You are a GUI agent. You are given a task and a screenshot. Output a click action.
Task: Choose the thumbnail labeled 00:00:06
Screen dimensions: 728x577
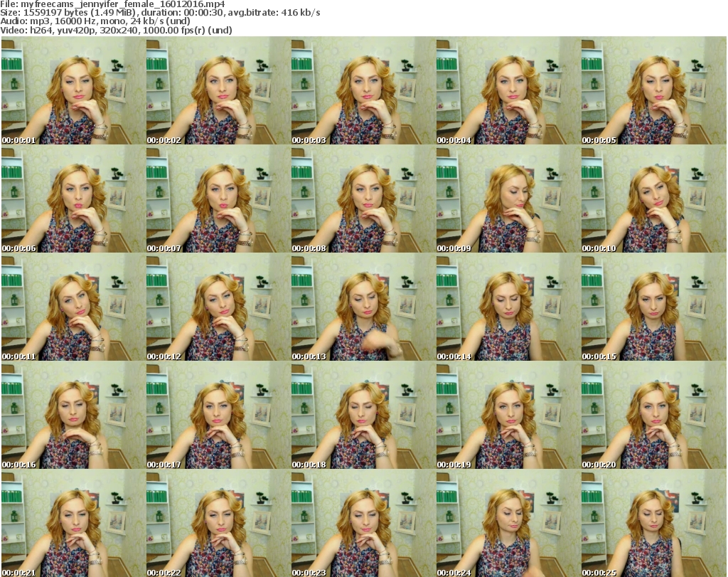73,198
